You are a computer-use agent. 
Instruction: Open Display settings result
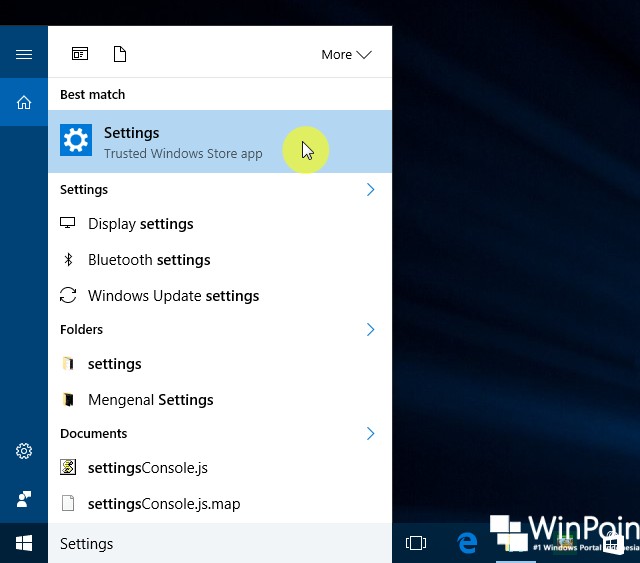[220, 224]
